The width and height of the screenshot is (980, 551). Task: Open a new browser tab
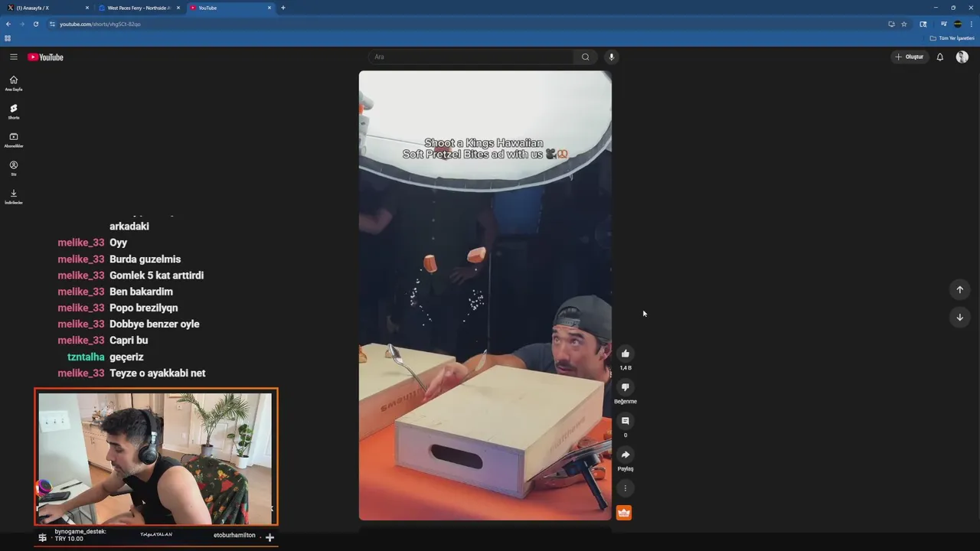pos(283,8)
